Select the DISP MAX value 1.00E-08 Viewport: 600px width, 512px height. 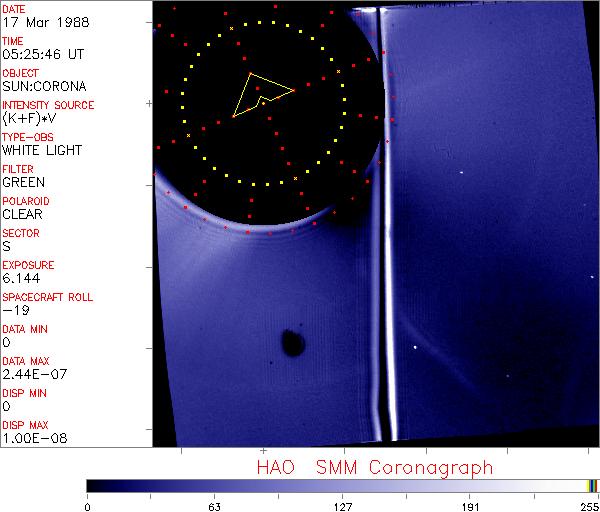(30, 439)
